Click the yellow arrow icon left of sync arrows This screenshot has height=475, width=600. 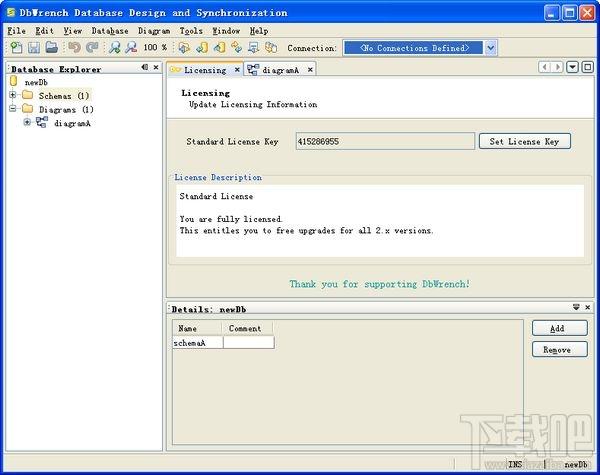click(219, 47)
